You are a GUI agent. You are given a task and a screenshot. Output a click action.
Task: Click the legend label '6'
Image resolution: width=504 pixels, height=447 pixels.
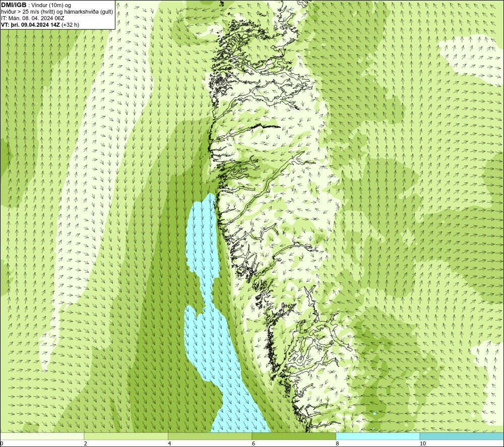click(x=254, y=444)
